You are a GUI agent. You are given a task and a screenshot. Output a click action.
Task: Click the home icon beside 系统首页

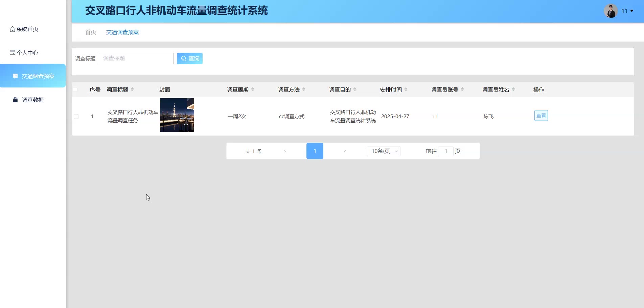coord(13,29)
